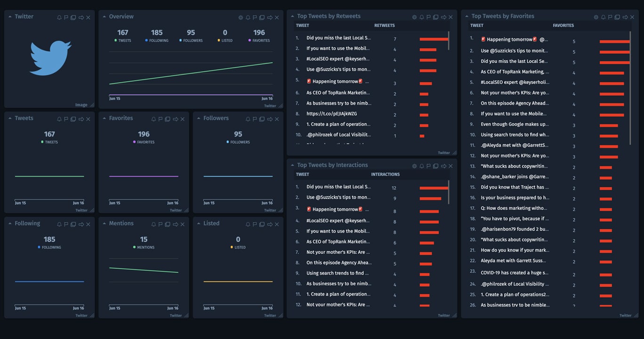644x339 pixels.
Task: Open settings gear on Overview widget
Action: click(x=241, y=17)
